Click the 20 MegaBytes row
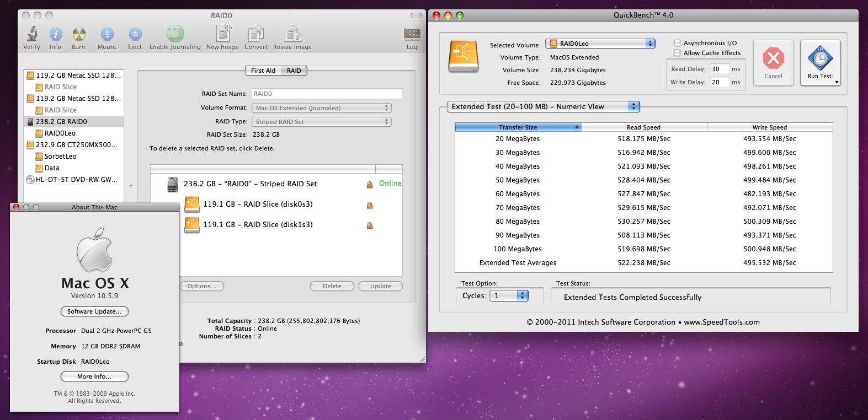This screenshot has height=420, width=868. point(644,139)
